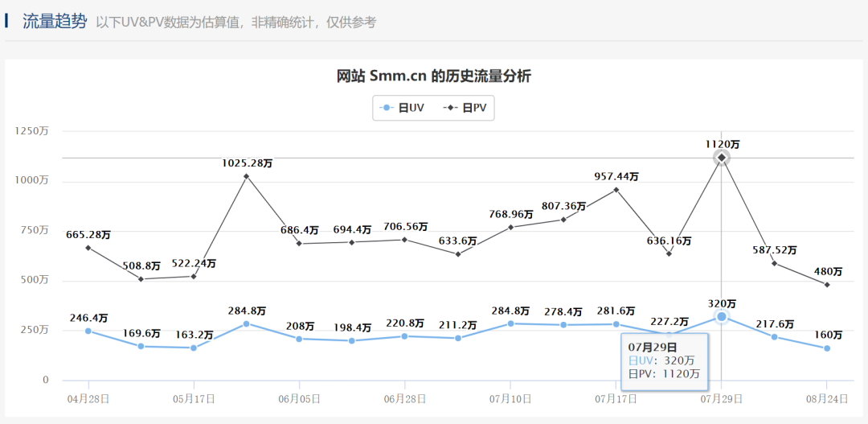Click the 198.4万 UV value label
The image size is (868, 424).
pyautogui.click(x=352, y=328)
